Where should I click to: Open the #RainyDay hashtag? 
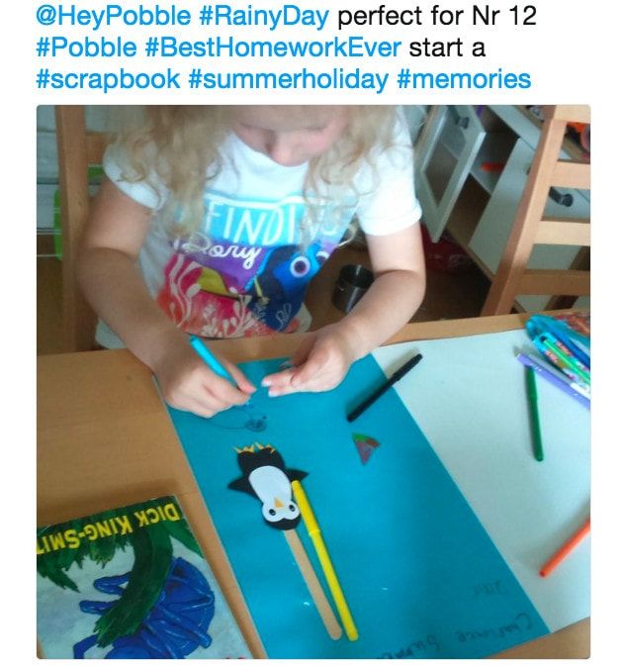tap(264, 16)
